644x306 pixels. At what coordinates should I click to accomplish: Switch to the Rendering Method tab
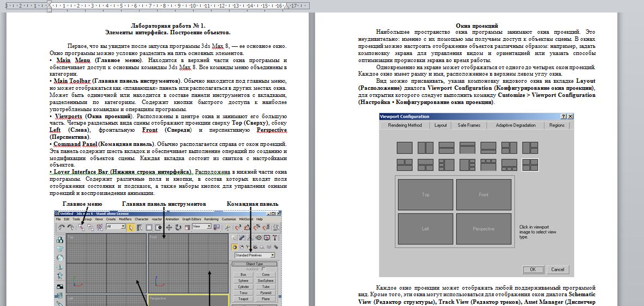click(x=405, y=125)
